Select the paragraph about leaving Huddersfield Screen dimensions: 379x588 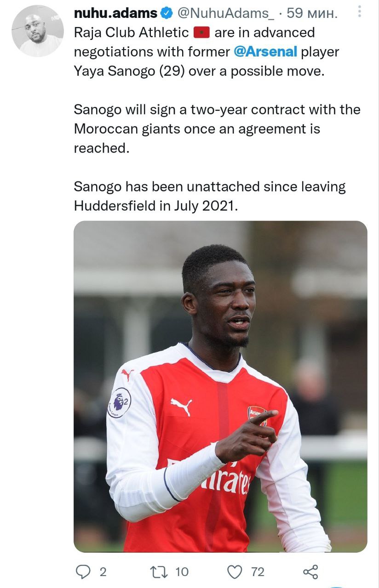(210, 196)
